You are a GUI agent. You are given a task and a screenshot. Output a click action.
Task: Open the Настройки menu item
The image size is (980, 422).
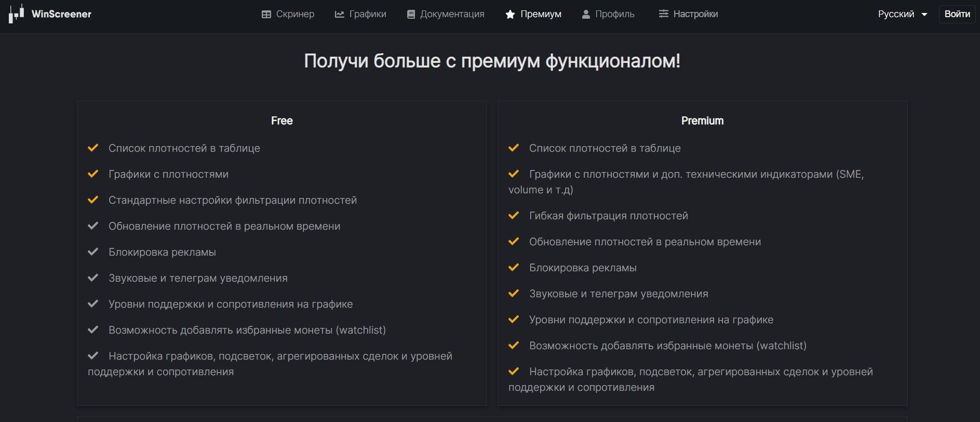[695, 14]
